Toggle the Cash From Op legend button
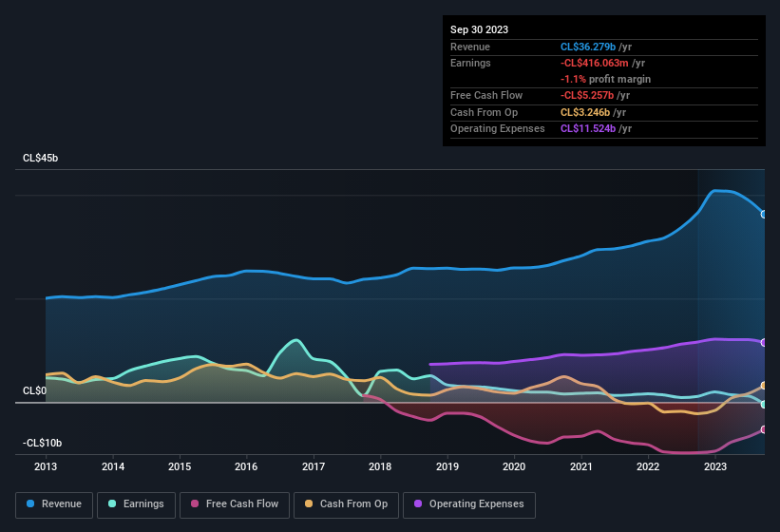Screen dimensions: 780x532 (346, 504)
